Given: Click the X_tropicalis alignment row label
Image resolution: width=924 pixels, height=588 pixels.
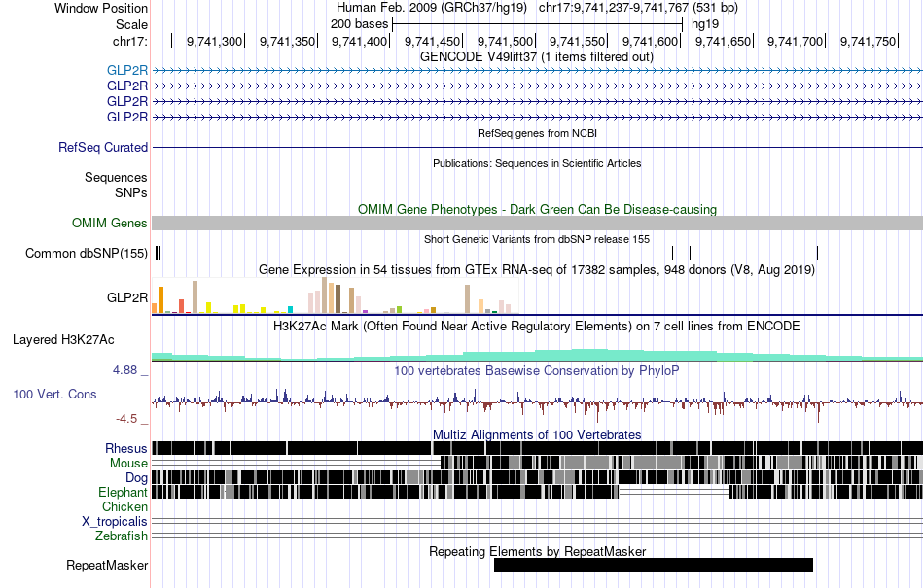Looking at the screenshot, I should 115,522.
